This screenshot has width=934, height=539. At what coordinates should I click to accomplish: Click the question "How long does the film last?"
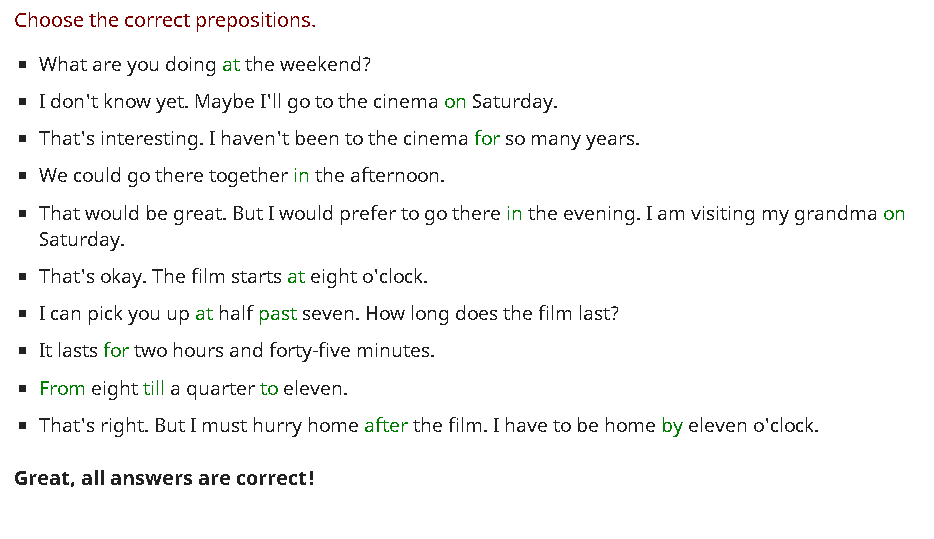(492, 314)
